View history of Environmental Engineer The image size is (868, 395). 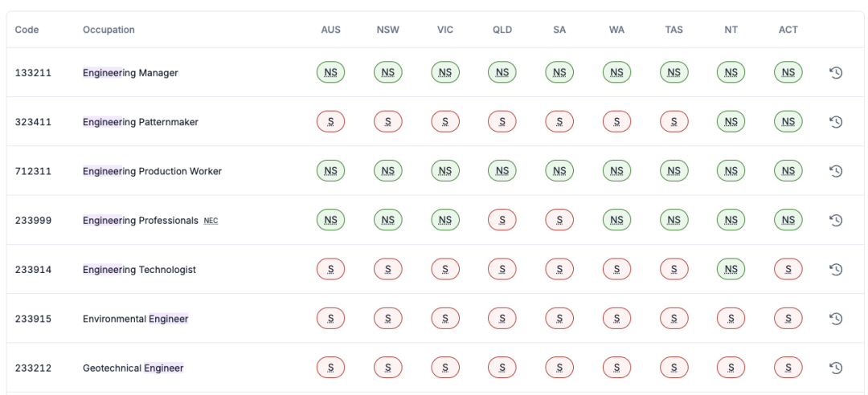point(836,319)
